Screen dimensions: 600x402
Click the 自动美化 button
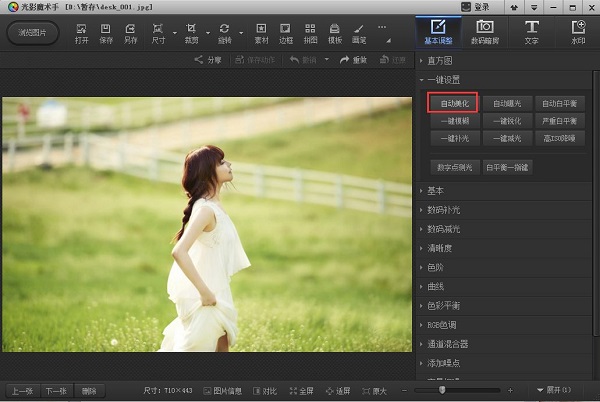453,102
